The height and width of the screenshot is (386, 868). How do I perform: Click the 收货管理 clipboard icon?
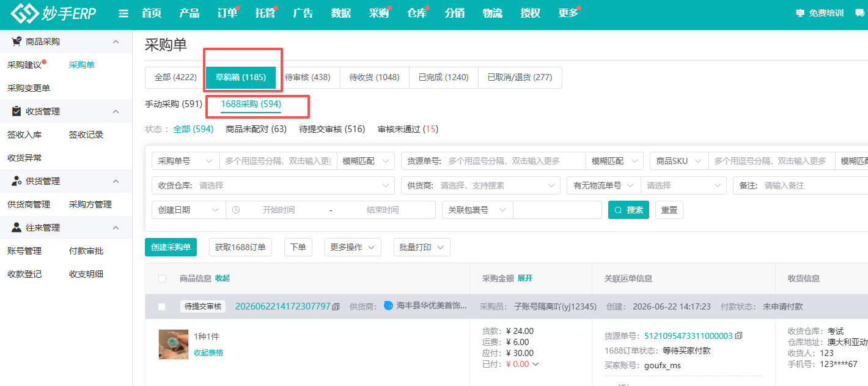(x=17, y=111)
